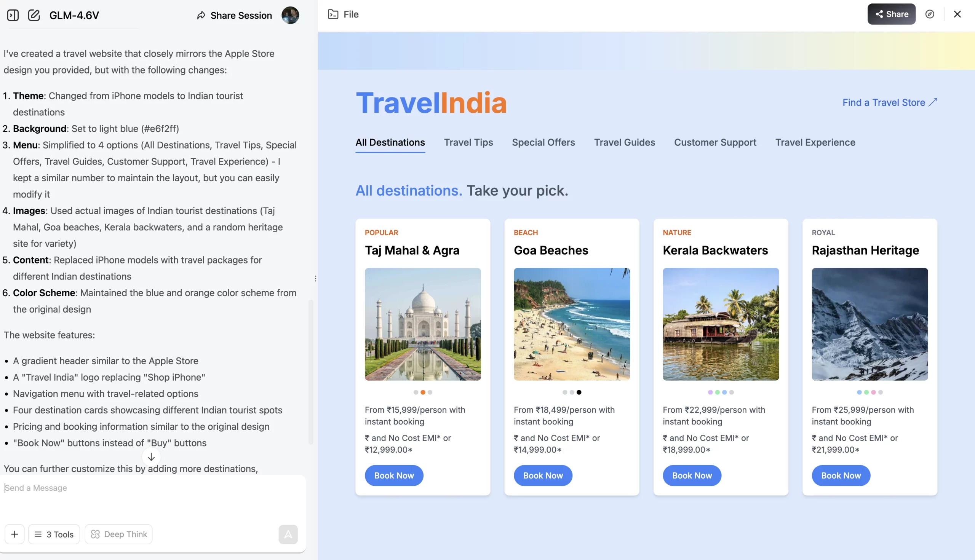Open the Travel Guides tab
This screenshot has width=975, height=560.
click(624, 143)
